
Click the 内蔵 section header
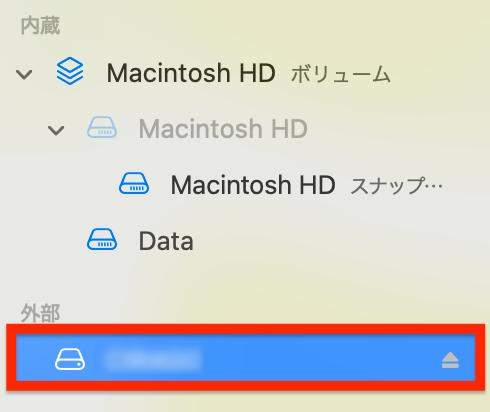tap(40, 26)
